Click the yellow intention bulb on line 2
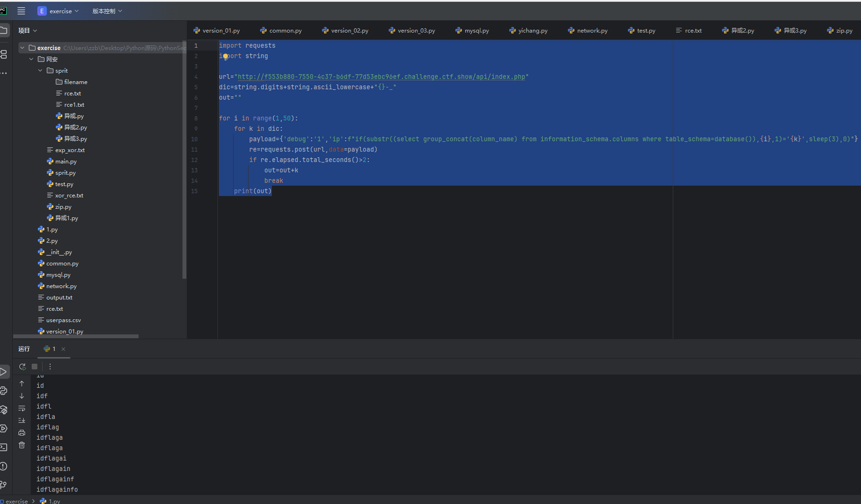This screenshot has width=861, height=504. pyautogui.click(x=226, y=56)
